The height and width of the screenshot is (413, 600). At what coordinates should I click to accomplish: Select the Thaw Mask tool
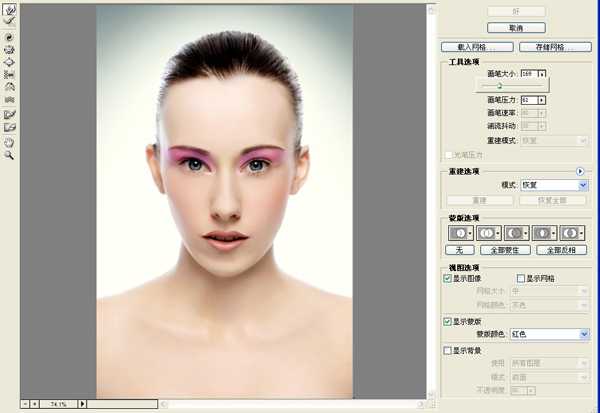tap(9, 127)
